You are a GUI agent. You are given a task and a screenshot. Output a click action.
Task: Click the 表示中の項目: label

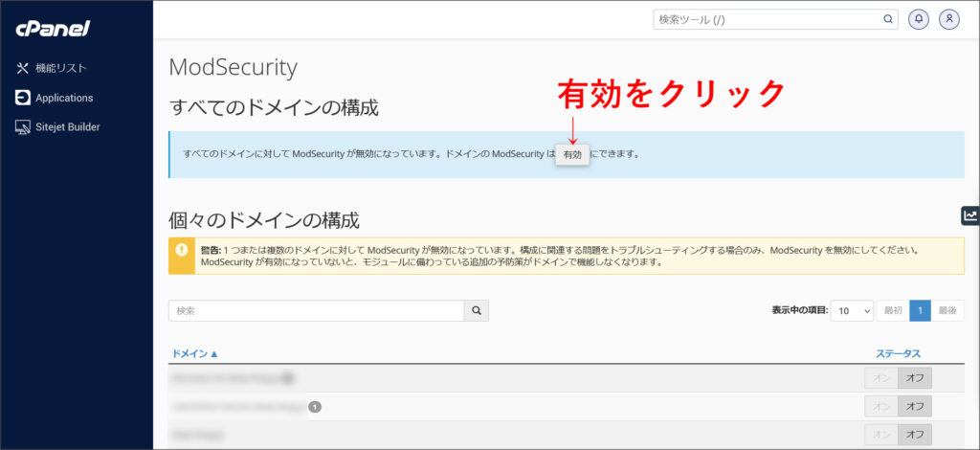800,310
